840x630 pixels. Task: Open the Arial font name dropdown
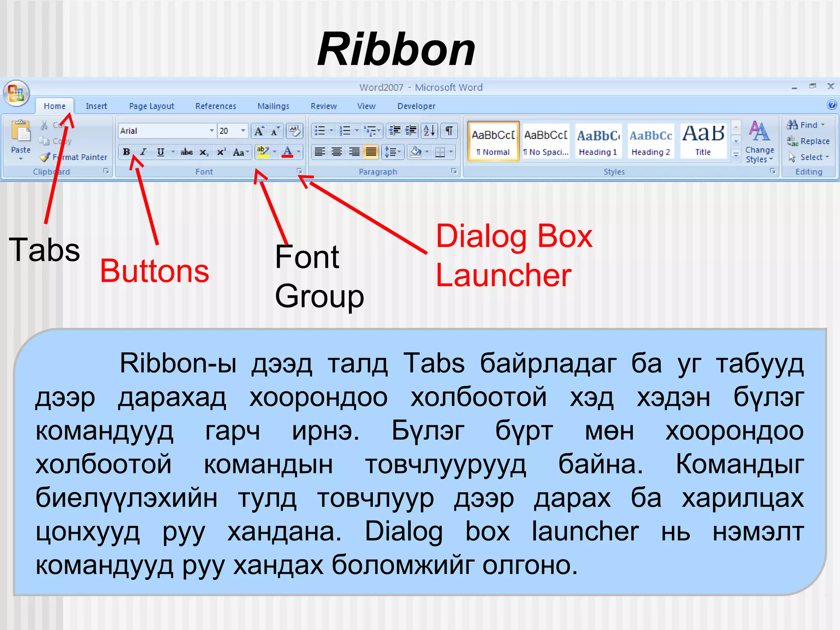[x=212, y=131]
